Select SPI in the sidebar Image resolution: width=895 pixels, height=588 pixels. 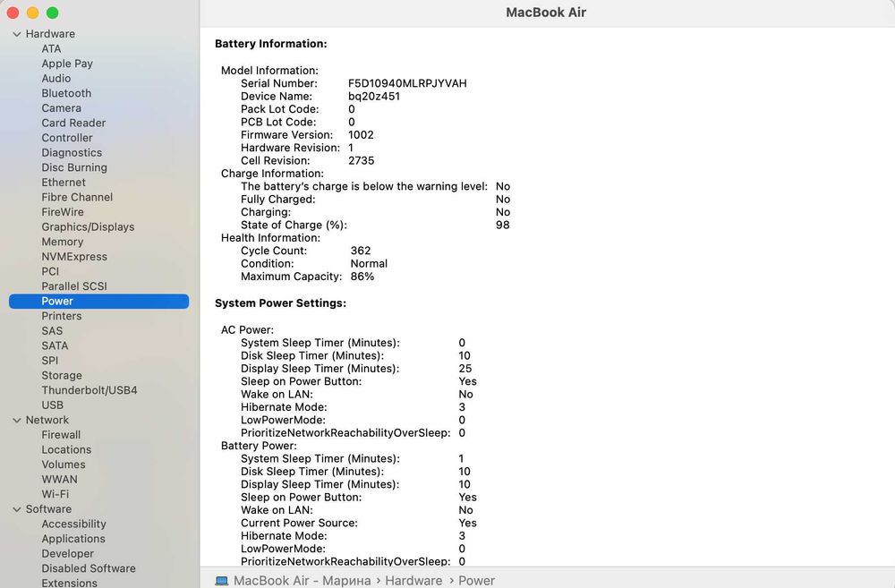tap(49, 361)
